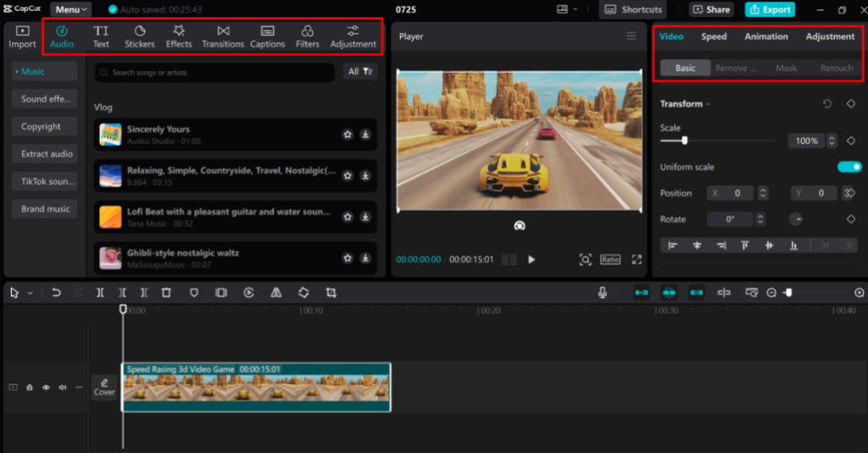Open the Import media panel

(x=22, y=37)
